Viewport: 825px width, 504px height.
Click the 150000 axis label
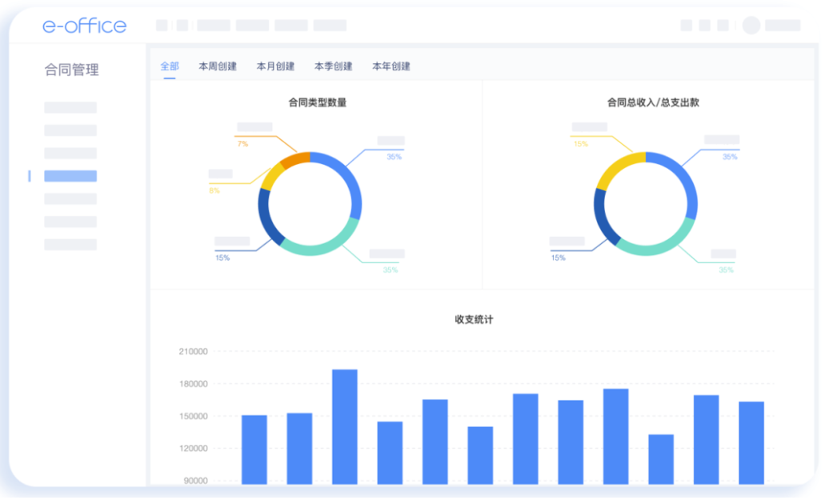(193, 416)
